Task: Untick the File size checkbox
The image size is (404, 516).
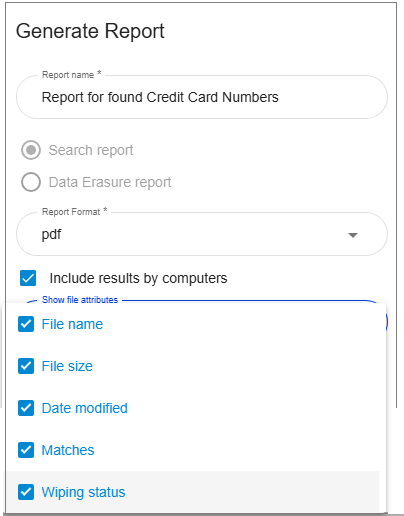Action: [x=26, y=366]
